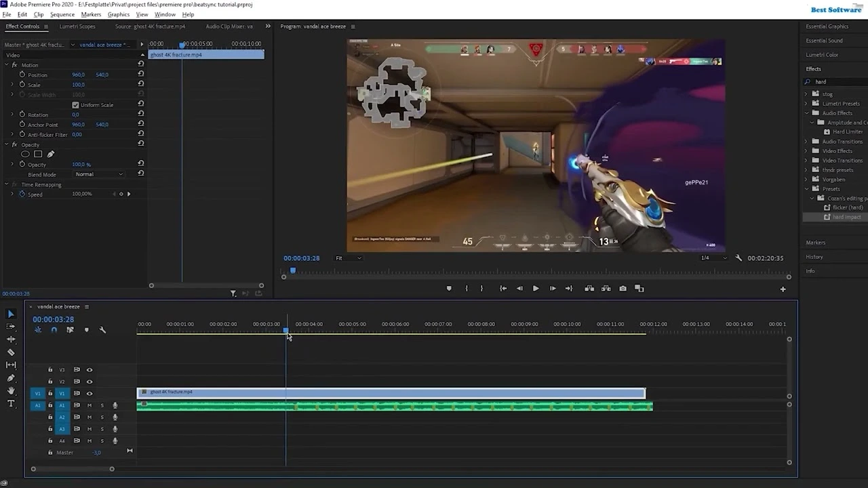Toggle linked selection in the timeline
Image resolution: width=868 pixels, height=488 pixels.
[x=70, y=330]
